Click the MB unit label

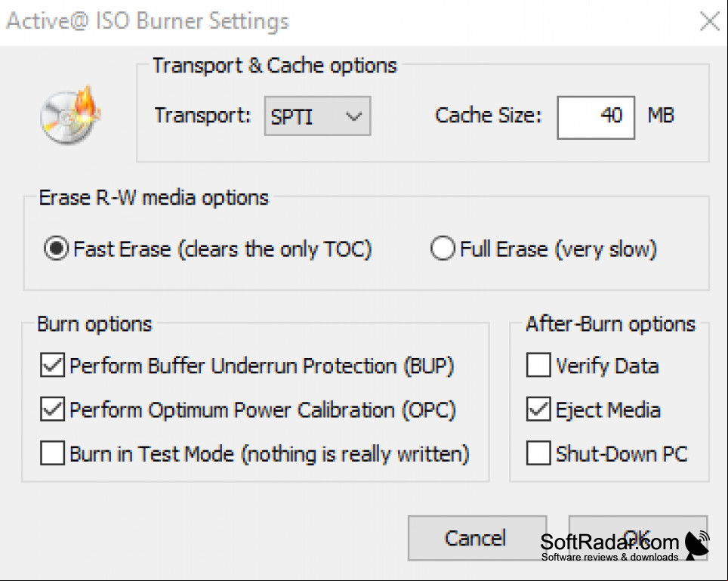pos(661,115)
